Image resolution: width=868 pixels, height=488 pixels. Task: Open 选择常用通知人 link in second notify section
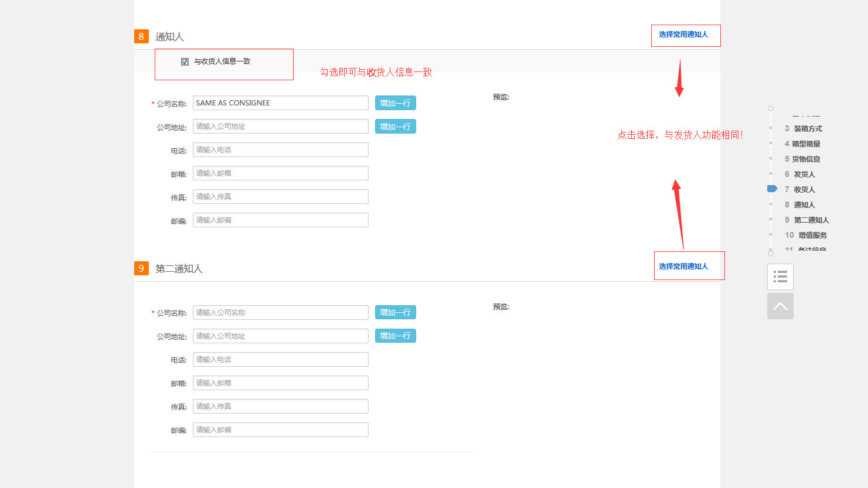(x=683, y=267)
